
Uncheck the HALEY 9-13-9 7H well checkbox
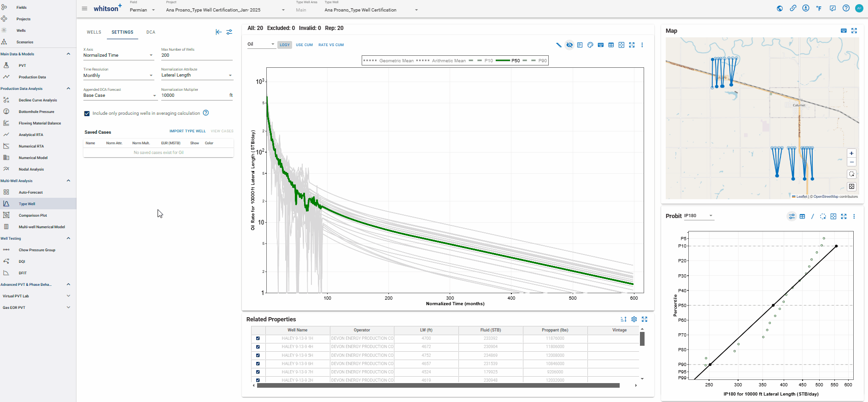click(258, 372)
